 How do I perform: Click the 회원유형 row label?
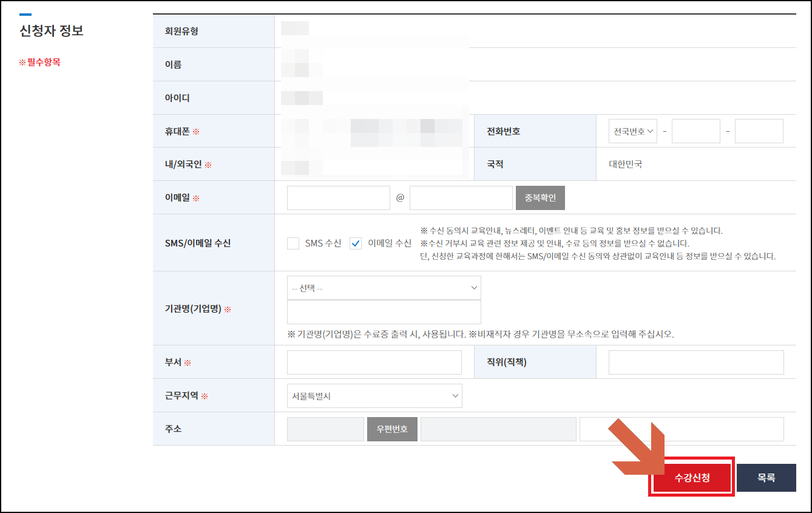point(181,31)
